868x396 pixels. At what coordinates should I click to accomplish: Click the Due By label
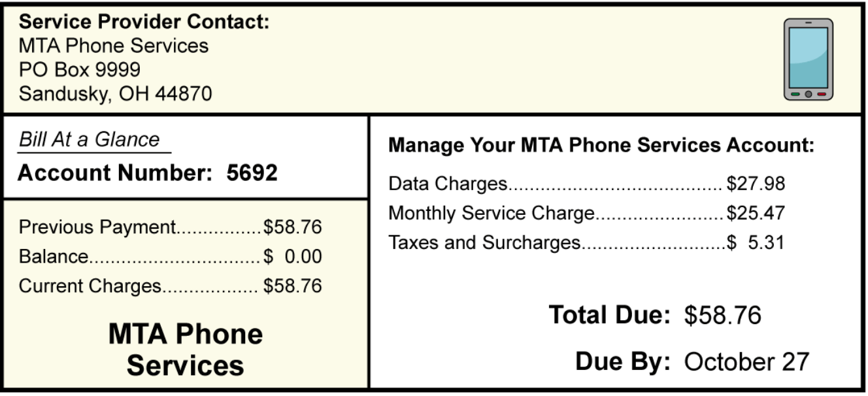click(x=623, y=361)
